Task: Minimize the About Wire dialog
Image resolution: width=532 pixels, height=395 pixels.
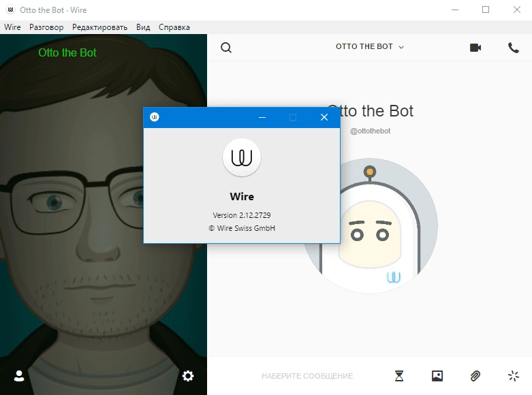Action: click(x=262, y=117)
